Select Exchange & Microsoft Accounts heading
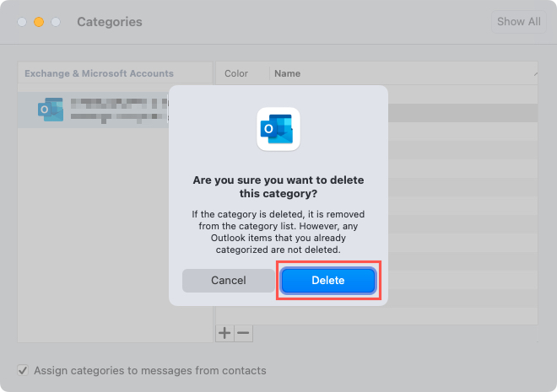This screenshot has height=392, width=557. (99, 73)
